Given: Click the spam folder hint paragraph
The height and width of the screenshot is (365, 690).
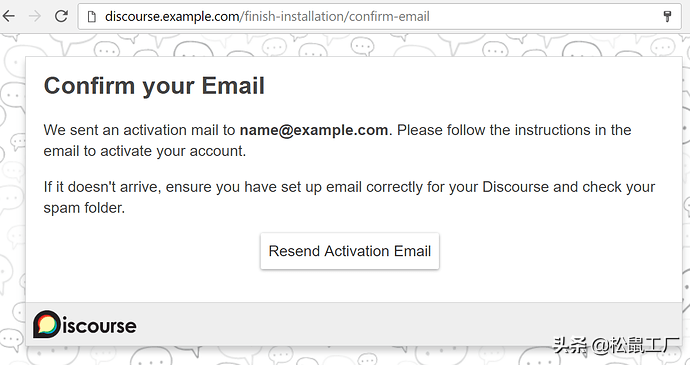Looking at the screenshot, I should tap(349, 197).
